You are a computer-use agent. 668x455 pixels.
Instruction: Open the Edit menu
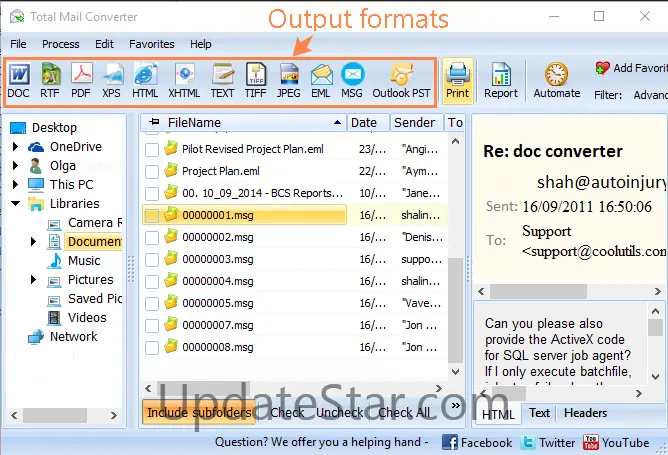click(104, 44)
